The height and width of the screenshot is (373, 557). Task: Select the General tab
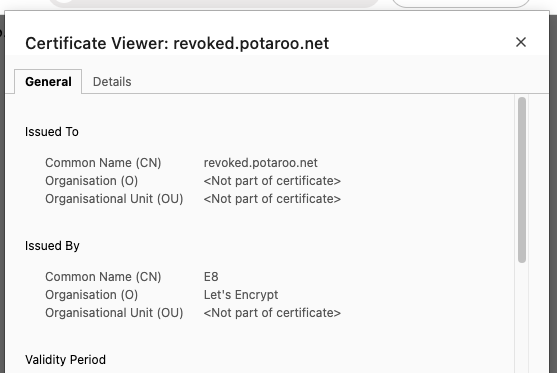(48, 82)
